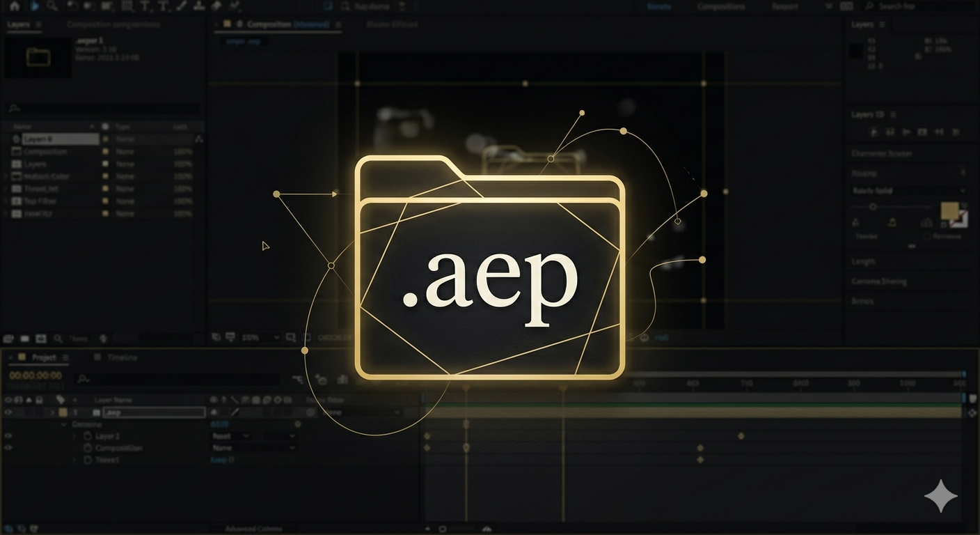This screenshot has width=980, height=535.
Task: Select the Puppet Pin tool
Action: point(235,6)
